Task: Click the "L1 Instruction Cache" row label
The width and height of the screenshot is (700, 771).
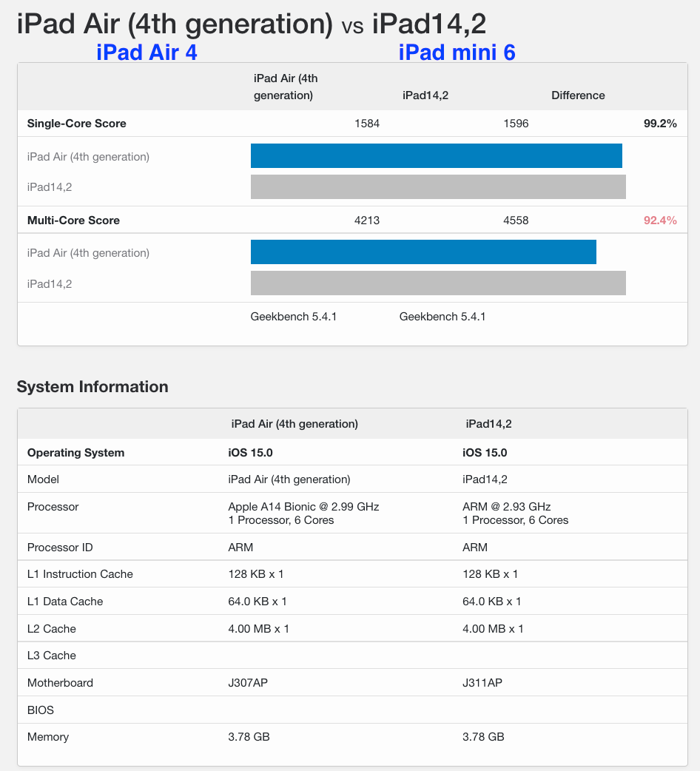Action: tap(80, 574)
